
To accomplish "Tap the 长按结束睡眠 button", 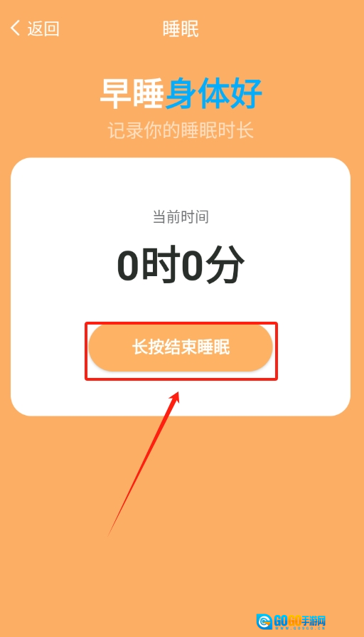I will click(181, 348).
